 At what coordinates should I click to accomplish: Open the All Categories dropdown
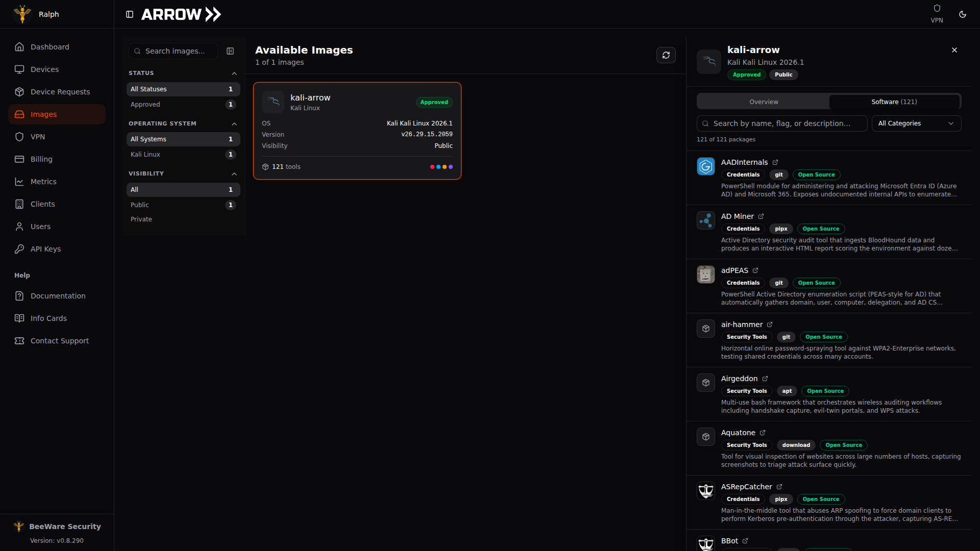[x=916, y=123]
